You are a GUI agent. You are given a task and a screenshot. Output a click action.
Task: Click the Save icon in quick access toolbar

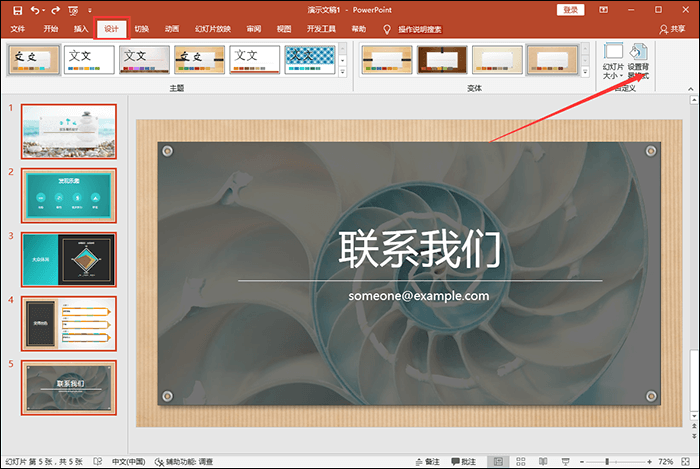click(17, 10)
